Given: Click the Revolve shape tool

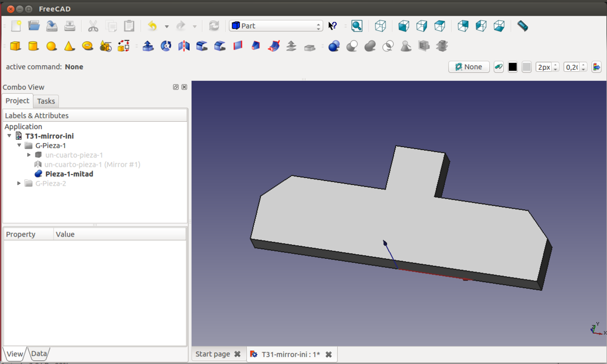Looking at the screenshot, I should click(x=166, y=46).
